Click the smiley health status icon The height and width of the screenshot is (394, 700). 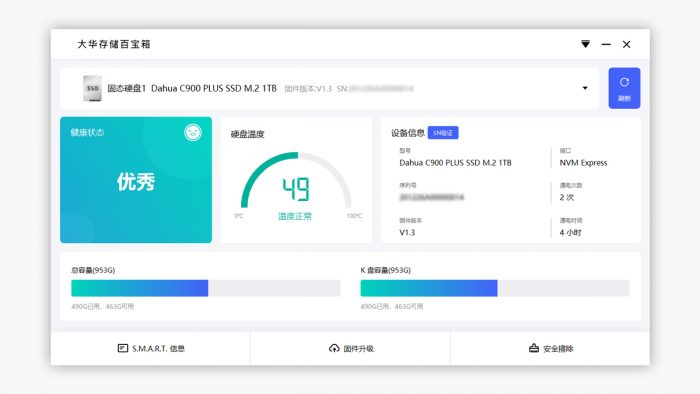pyautogui.click(x=193, y=132)
